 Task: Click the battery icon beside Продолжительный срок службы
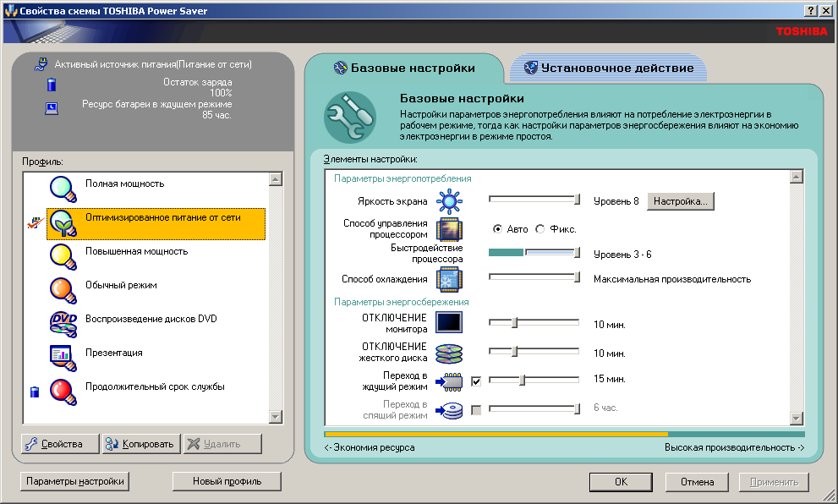coord(35,392)
